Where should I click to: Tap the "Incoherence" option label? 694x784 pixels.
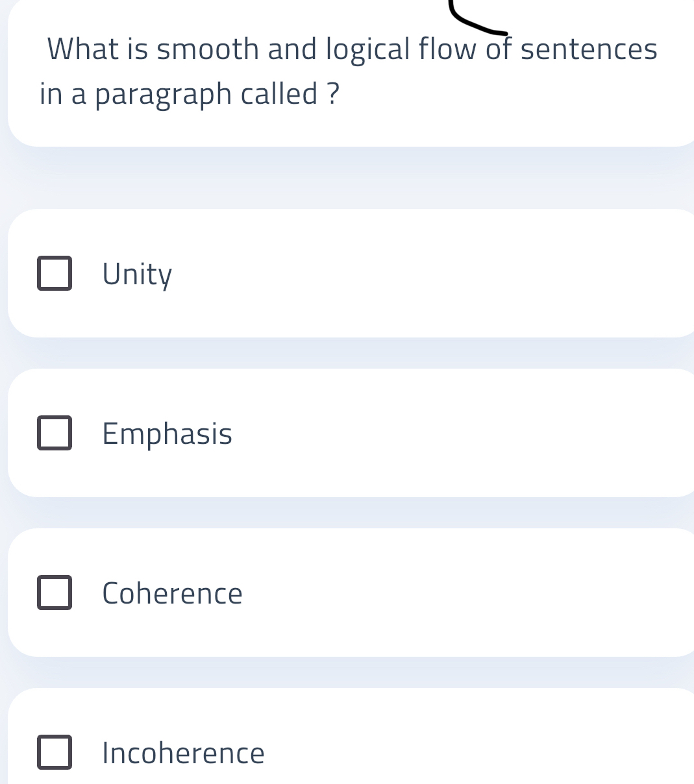point(183,753)
